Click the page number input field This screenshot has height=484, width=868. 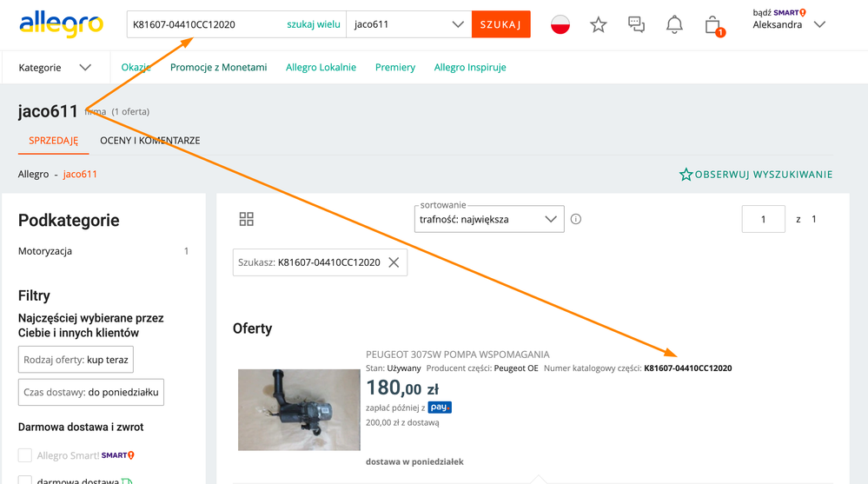[x=764, y=219]
